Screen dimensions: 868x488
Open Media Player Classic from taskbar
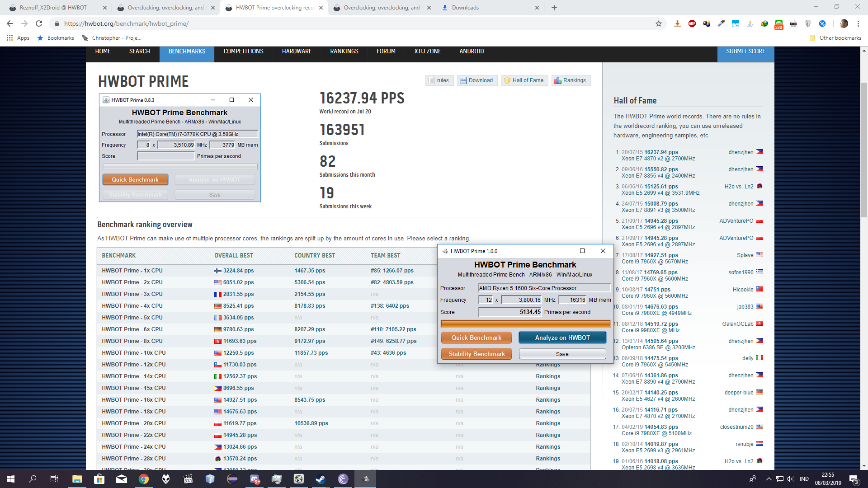pos(188,479)
